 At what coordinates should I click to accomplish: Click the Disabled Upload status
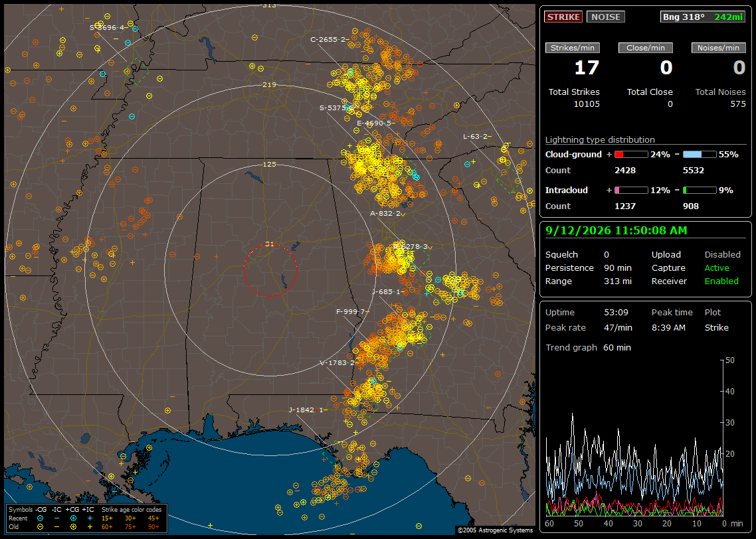click(722, 255)
